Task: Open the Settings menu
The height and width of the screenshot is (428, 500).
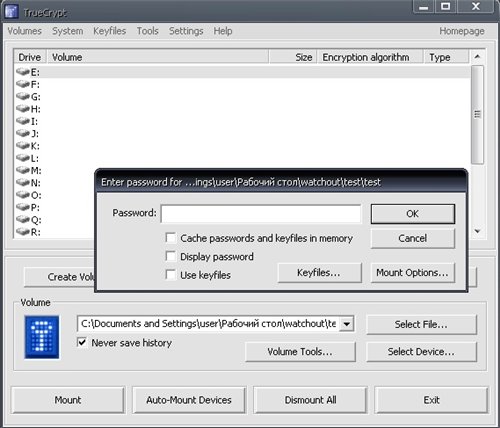Action: (x=186, y=31)
